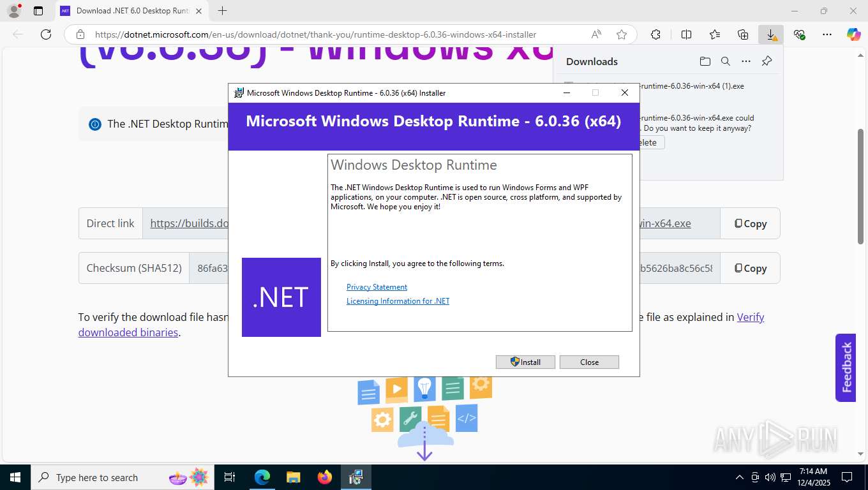The height and width of the screenshot is (490, 868).
Task: Open File Explorer from the taskbar
Action: (x=293, y=477)
